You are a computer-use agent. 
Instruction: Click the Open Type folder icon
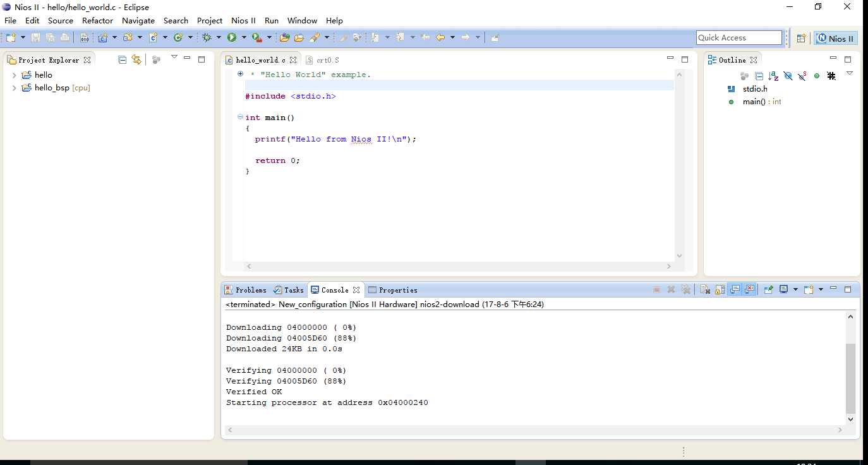click(284, 37)
